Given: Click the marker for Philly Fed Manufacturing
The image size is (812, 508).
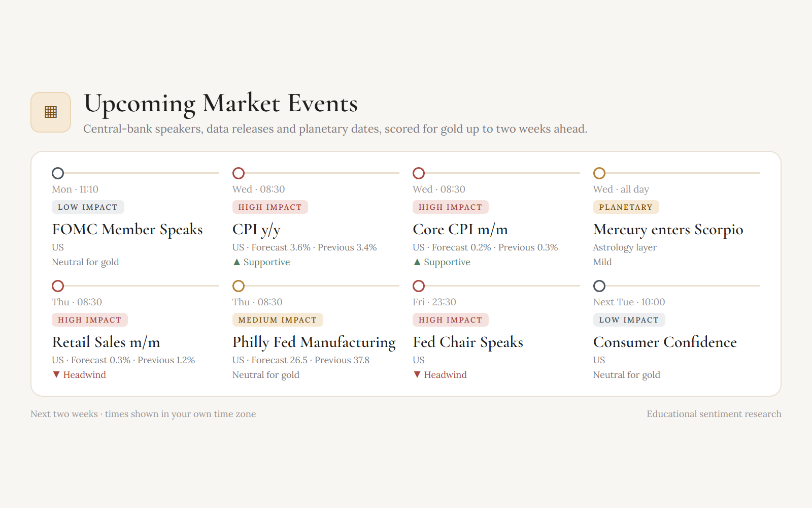Looking at the screenshot, I should 239,286.
